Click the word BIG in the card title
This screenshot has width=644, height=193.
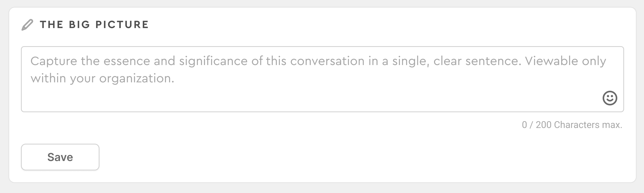coord(79,25)
